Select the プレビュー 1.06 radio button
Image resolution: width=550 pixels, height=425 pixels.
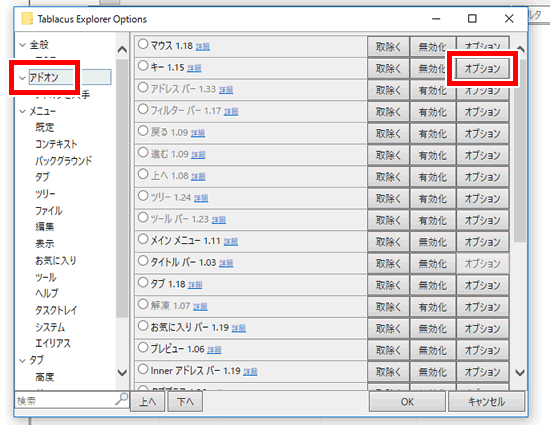point(143,348)
